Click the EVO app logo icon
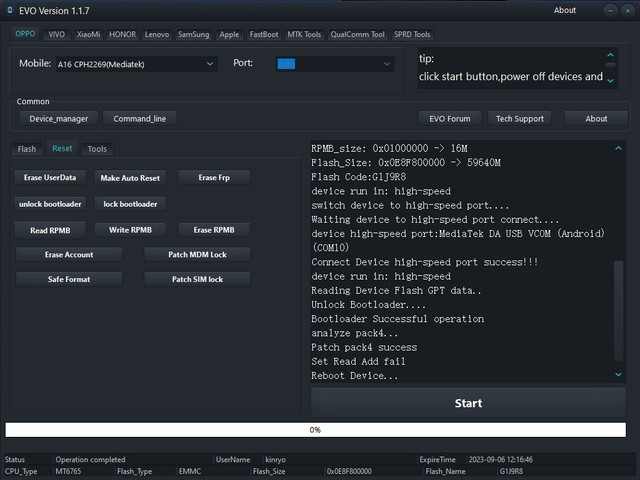The image size is (640, 480). (x=9, y=10)
